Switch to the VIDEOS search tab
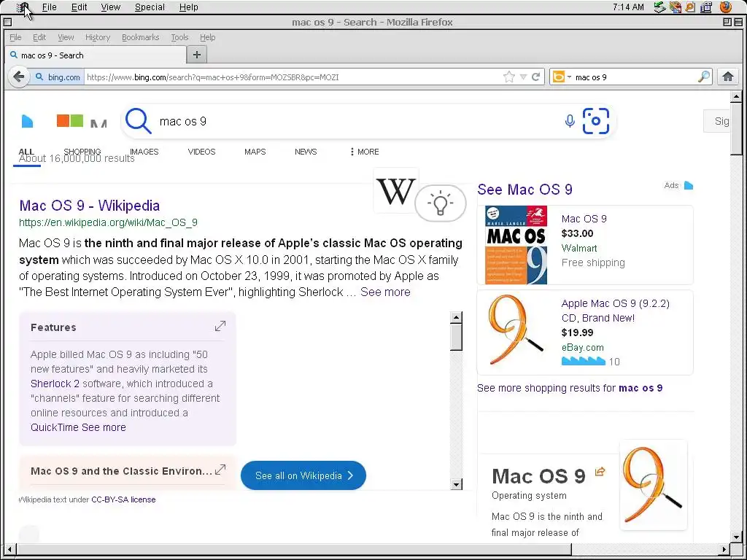The width and height of the screenshot is (747, 560). tap(201, 152)
